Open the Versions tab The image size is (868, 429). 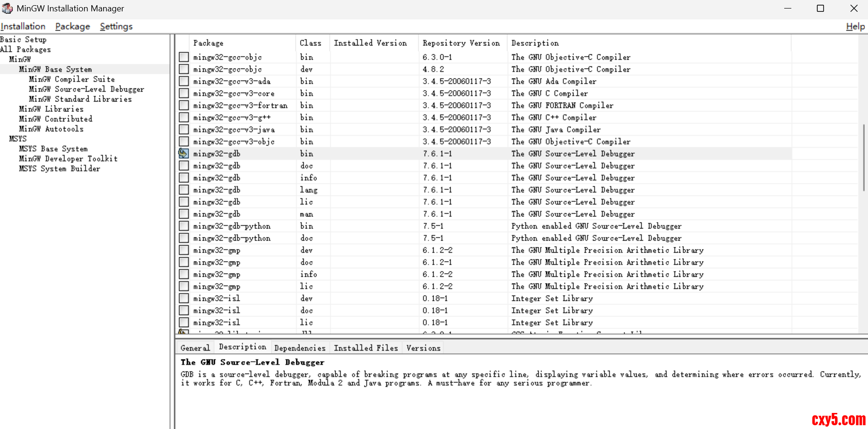423,348
